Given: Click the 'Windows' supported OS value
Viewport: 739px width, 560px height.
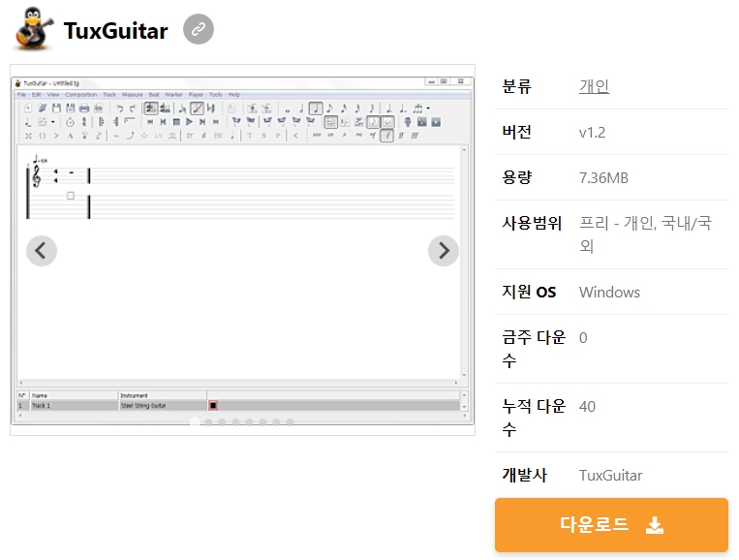Looking at the screenshot, I should [x=609, y=293].
